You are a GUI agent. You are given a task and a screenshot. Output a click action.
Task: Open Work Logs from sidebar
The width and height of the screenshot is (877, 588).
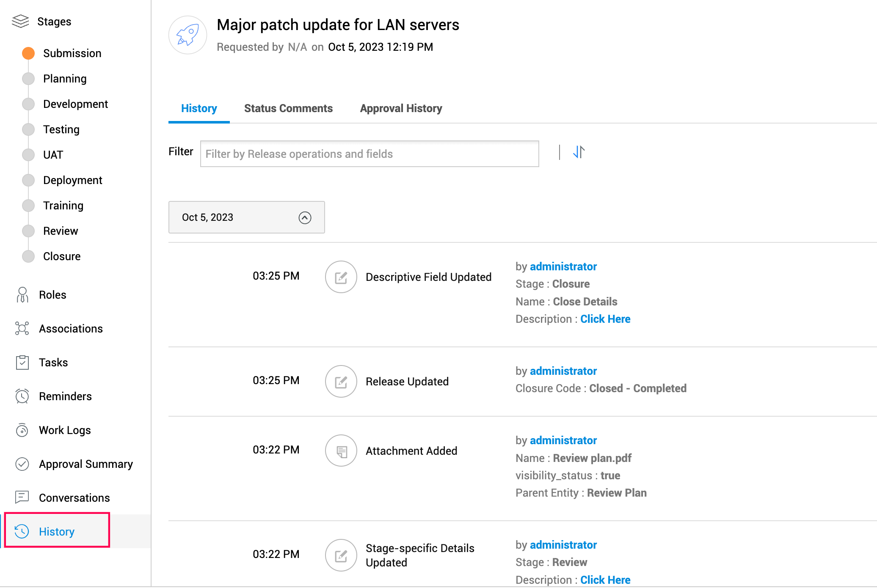click(x=65, y=430)
